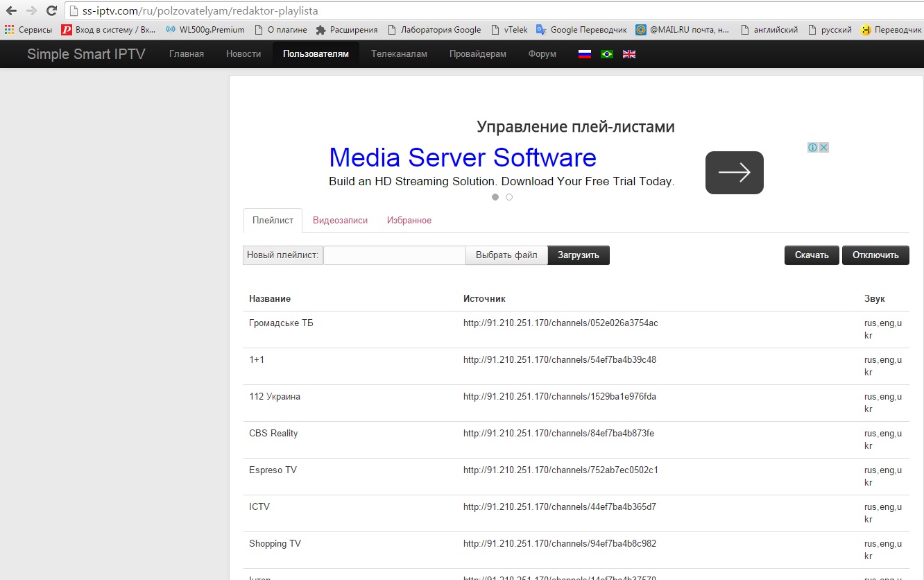This screenshot has width=924, height=580.
Task: Open Телеканалам menu item
Action: tap(399, 54)
